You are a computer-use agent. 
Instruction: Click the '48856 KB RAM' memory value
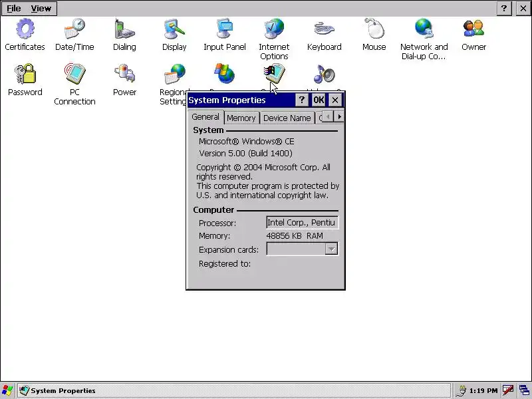295,236
